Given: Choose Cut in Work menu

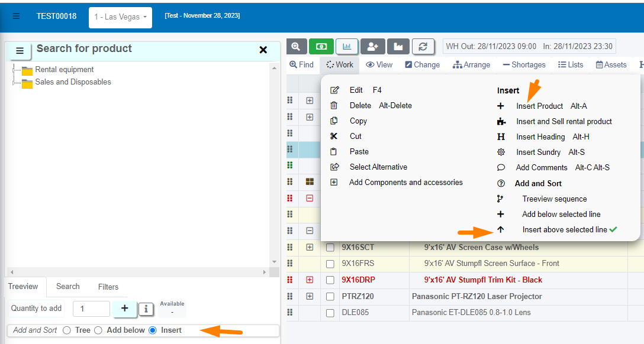Looking at the screenshot, I should (346, 137).
